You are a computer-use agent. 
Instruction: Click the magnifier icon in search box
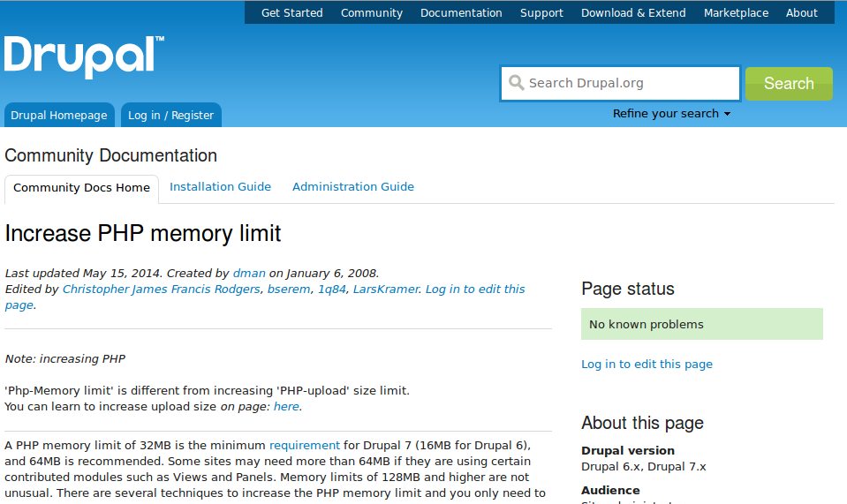517,83
